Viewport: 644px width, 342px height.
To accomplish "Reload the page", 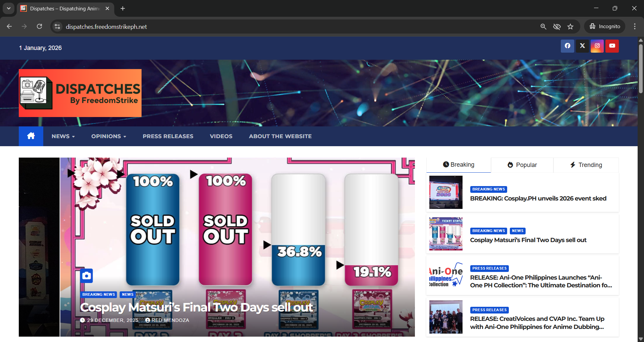I will tap(39, 26).
